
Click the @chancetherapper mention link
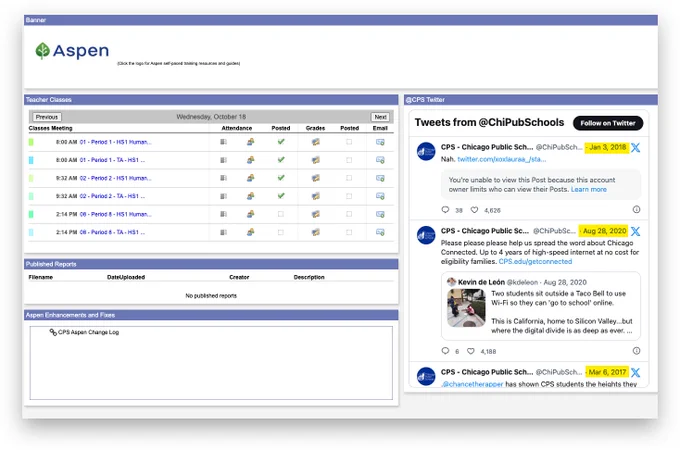click(x=472, y=384)
